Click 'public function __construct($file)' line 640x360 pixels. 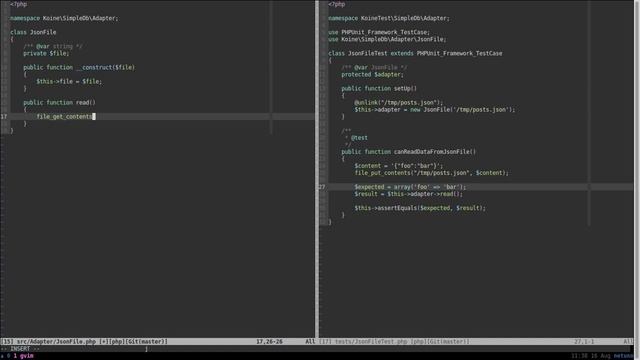79,67
